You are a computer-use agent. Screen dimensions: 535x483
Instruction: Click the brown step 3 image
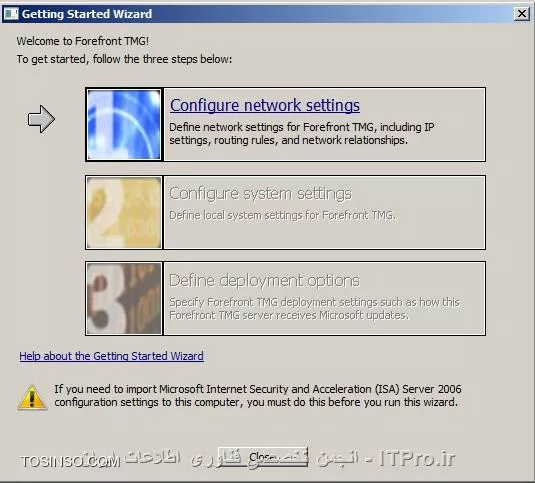[x=124, y=298]
